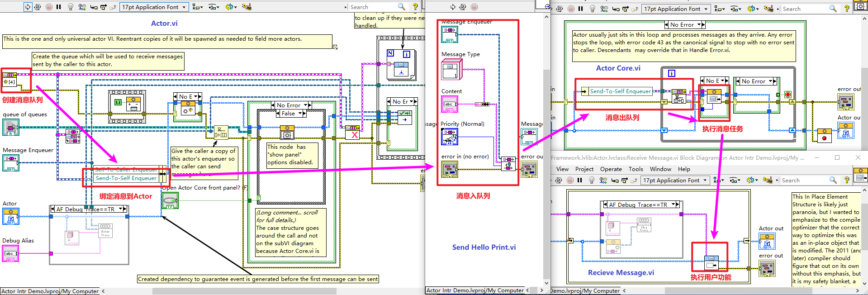The height and width of the screenshot is (295, 868).
Task: Click Release Queue node with red X
Action: pyautogui.click(x=352, y=133)
